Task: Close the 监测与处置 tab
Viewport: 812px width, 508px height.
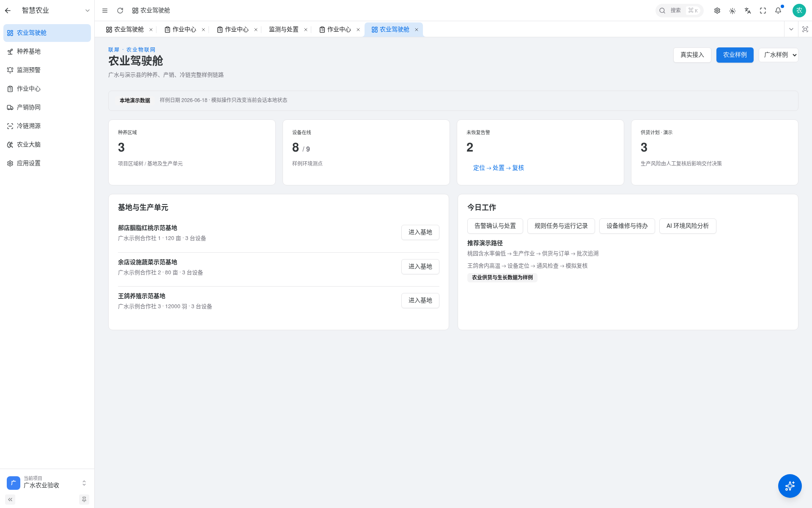Action: point(306,30)
